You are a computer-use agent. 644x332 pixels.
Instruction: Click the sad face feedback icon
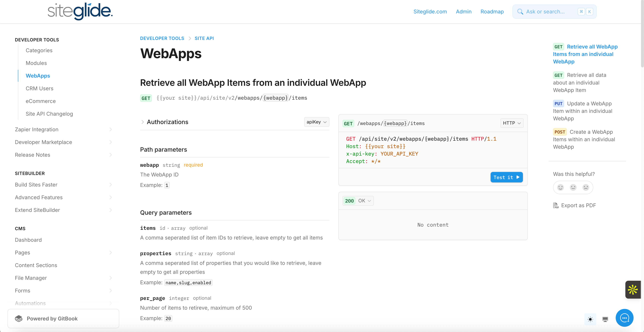586,187
